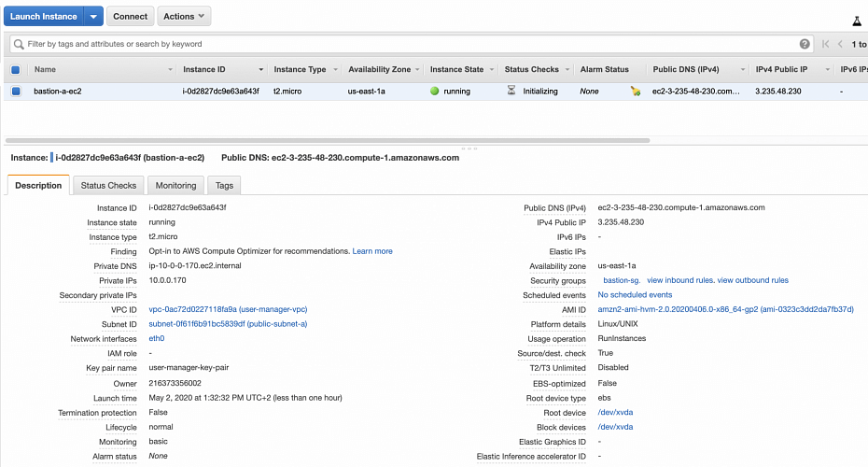This screenshot has height=467, width=868.
Task: Click the alarm bell create icon
Action: (636, 92)
